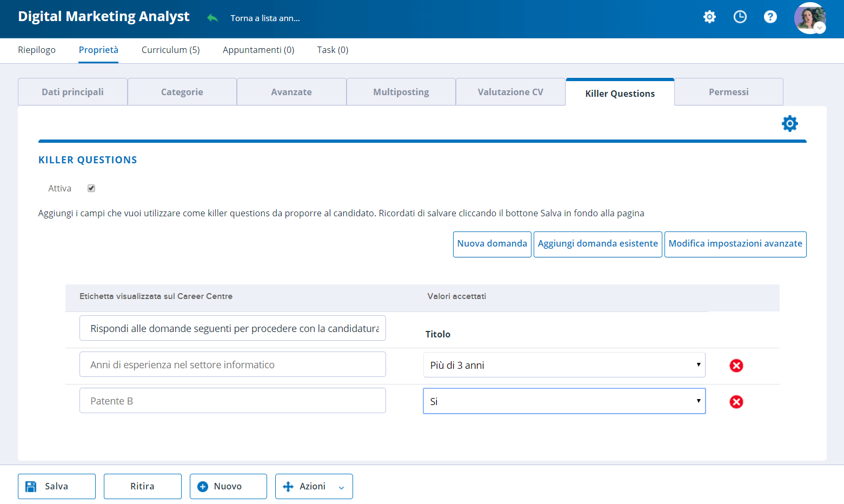
Task: Click the Nuovo button
Action: (228, 486)
